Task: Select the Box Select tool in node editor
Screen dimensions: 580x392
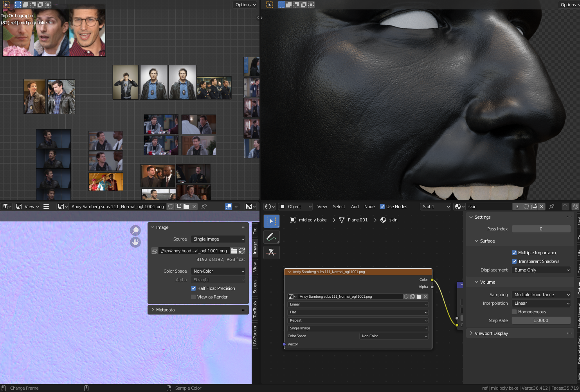Action: pos(271,221)
